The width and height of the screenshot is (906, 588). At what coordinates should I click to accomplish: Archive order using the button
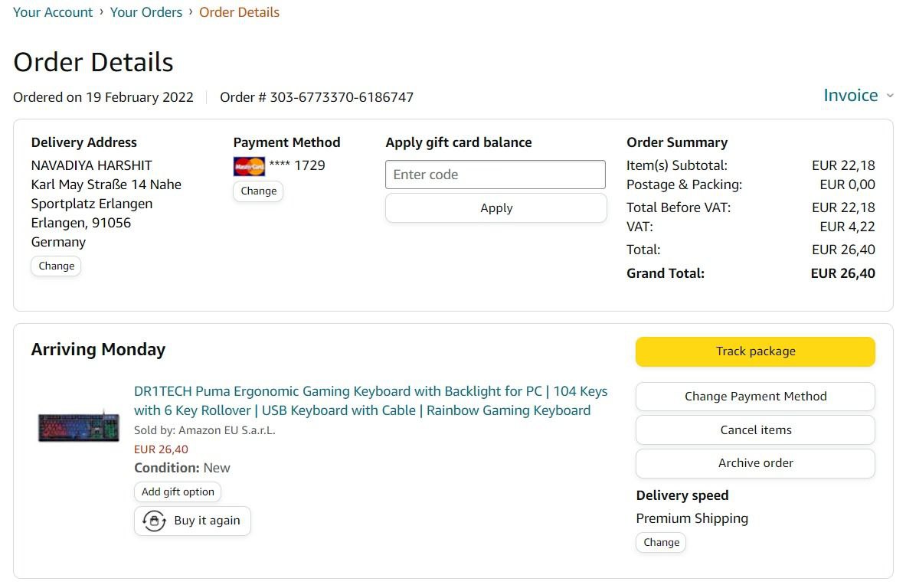[755, 463]
